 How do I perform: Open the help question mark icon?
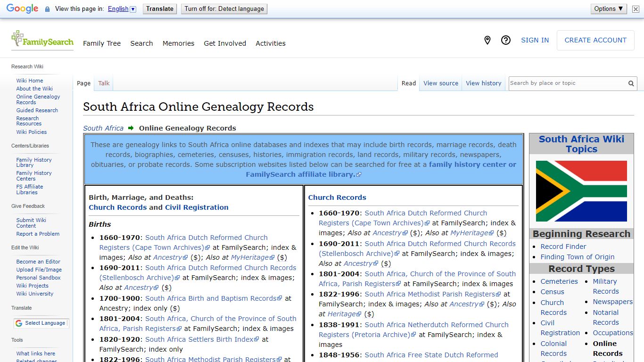tap(506, 41)
